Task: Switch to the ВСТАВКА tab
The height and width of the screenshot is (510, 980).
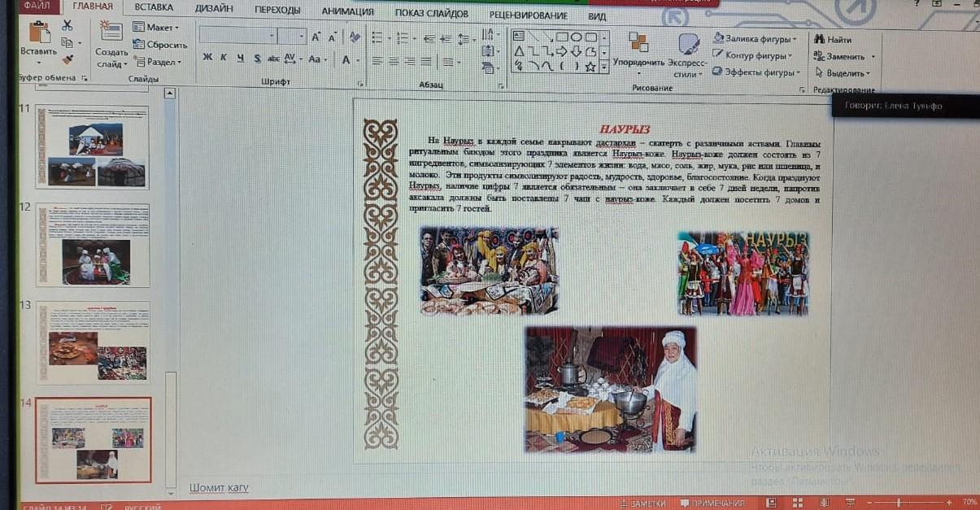Action: pos(154,10)
